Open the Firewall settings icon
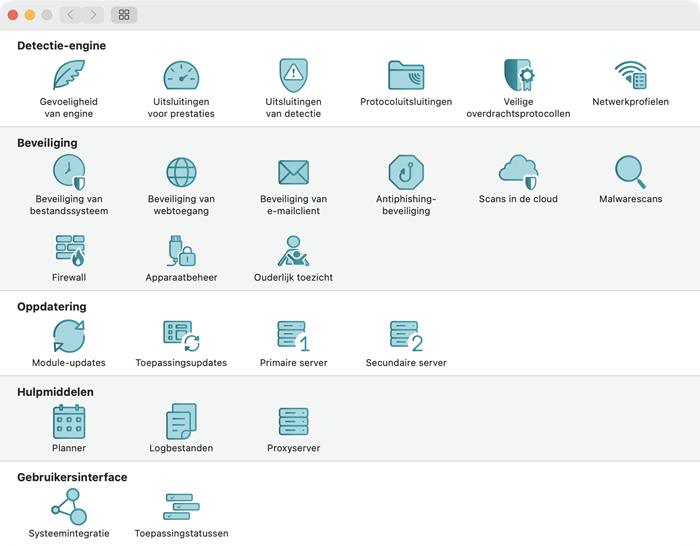The width and height of the screenshot is (700, 546). point(70,250)
